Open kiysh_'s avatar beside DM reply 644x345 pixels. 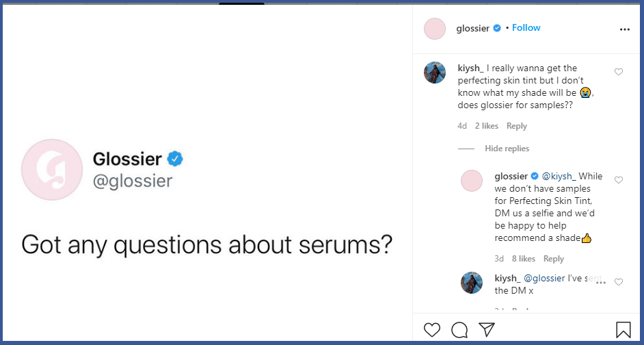coord(472,283)
